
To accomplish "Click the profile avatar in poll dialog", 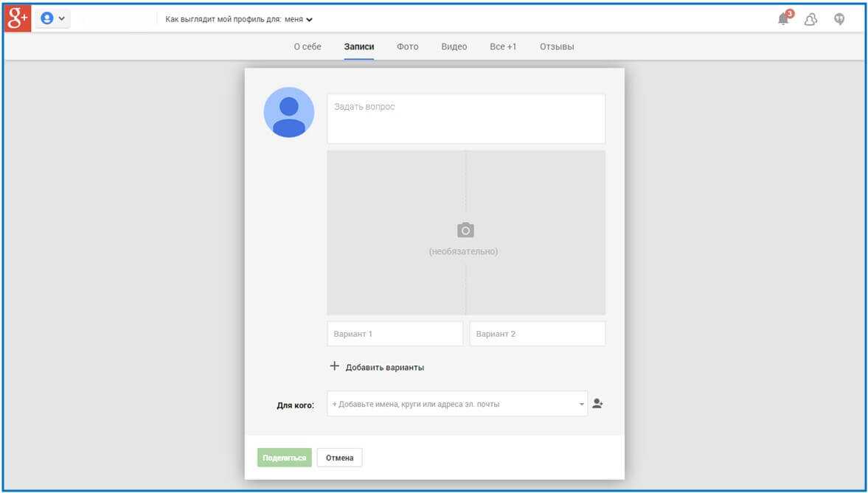I will tap(289, 113).
